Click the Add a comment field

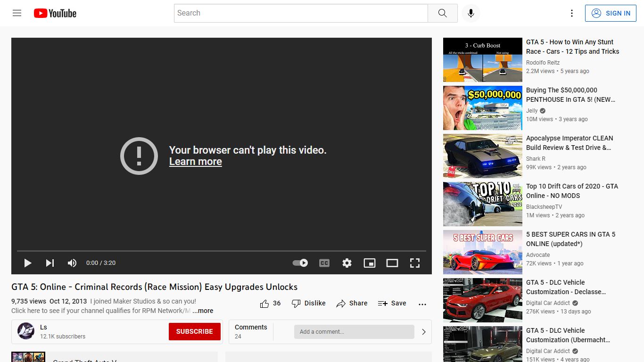coord(354,332)
